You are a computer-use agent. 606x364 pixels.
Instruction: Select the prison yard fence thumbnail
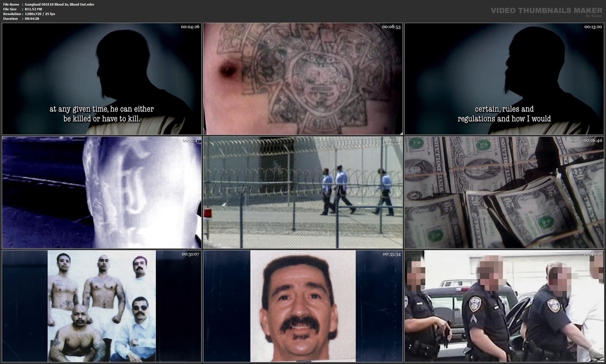pos(303,193)
